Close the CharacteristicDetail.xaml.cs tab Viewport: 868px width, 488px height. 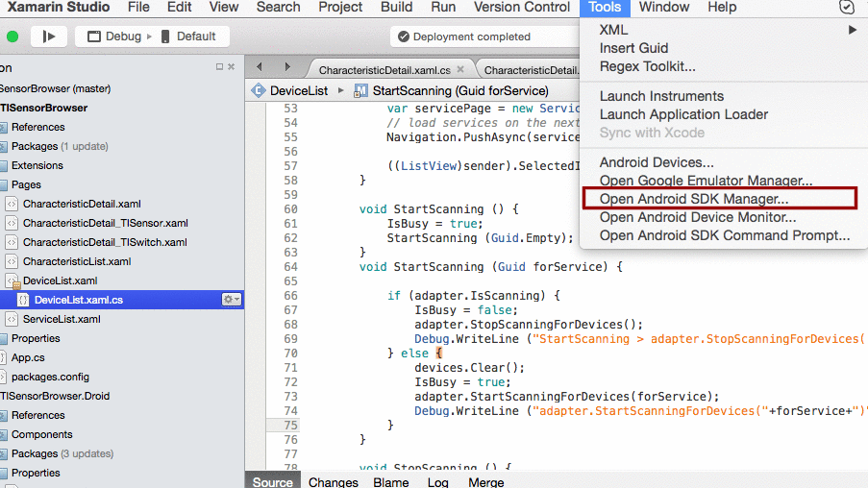[x=460, y=70]
